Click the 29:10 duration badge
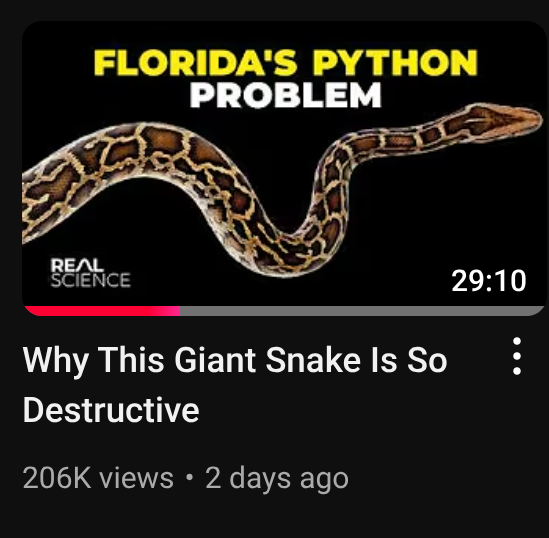 click(489, 280)
